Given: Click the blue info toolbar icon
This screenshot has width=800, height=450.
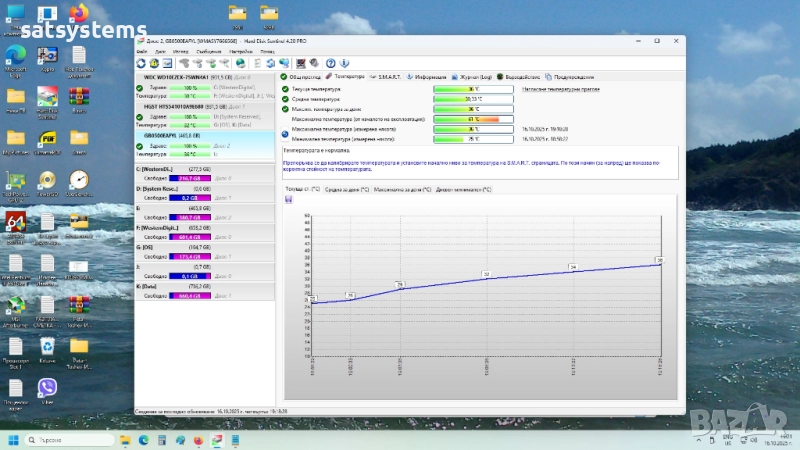Looking at the screenshot, I should (x=344, y=63).
